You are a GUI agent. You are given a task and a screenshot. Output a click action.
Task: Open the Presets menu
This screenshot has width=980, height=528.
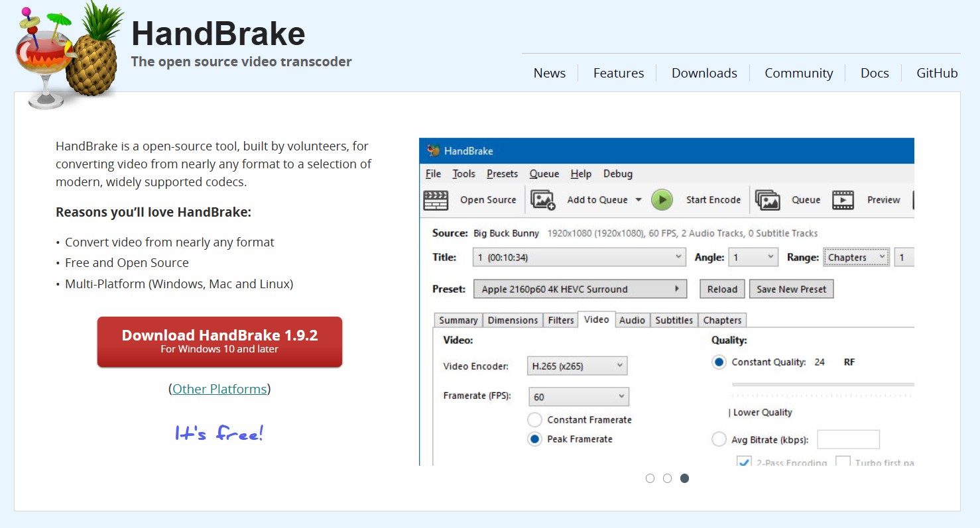click(x=502, y=174)
